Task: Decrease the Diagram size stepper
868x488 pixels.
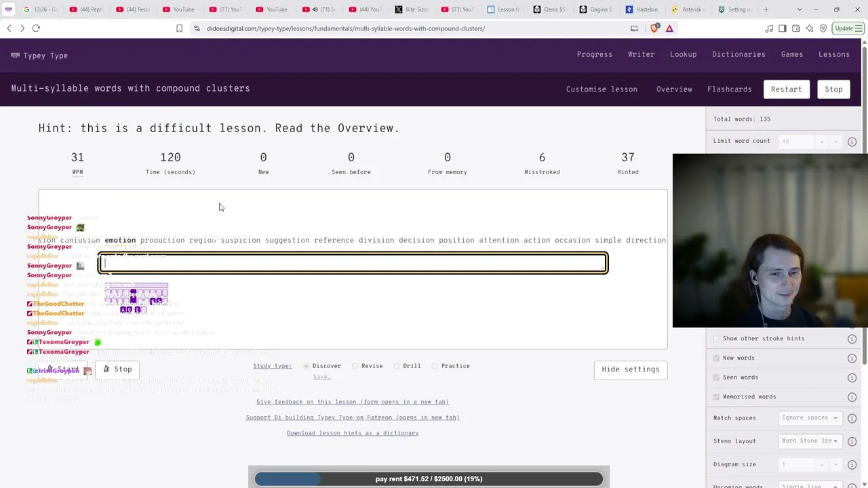Action: click(835, 464)
